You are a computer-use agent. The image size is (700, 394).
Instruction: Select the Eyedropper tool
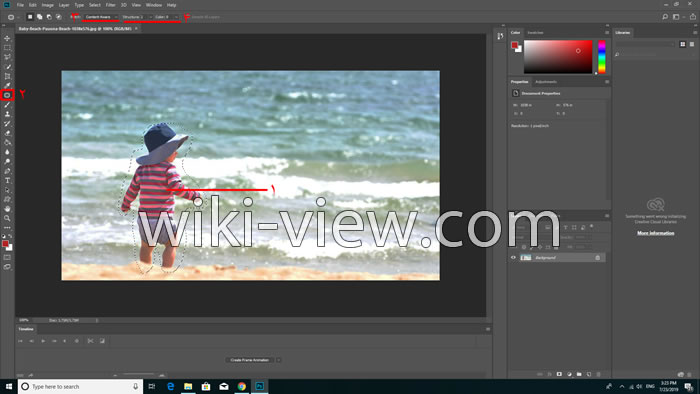pos(7,85)
